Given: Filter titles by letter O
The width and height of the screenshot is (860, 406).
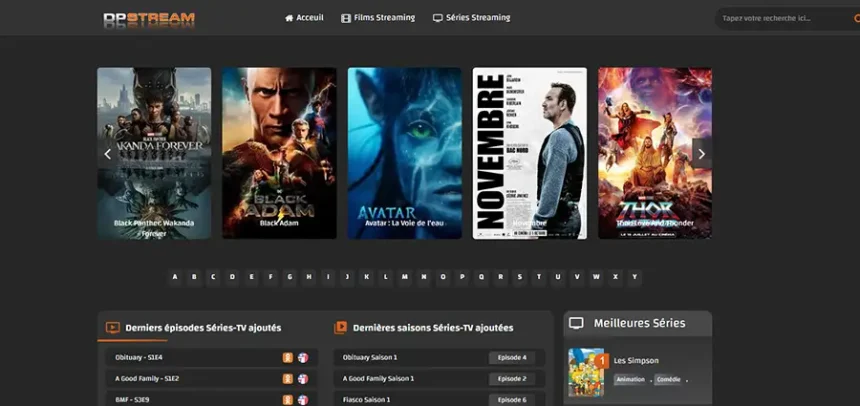Looking at the screenshot, I should coord(443,277).
